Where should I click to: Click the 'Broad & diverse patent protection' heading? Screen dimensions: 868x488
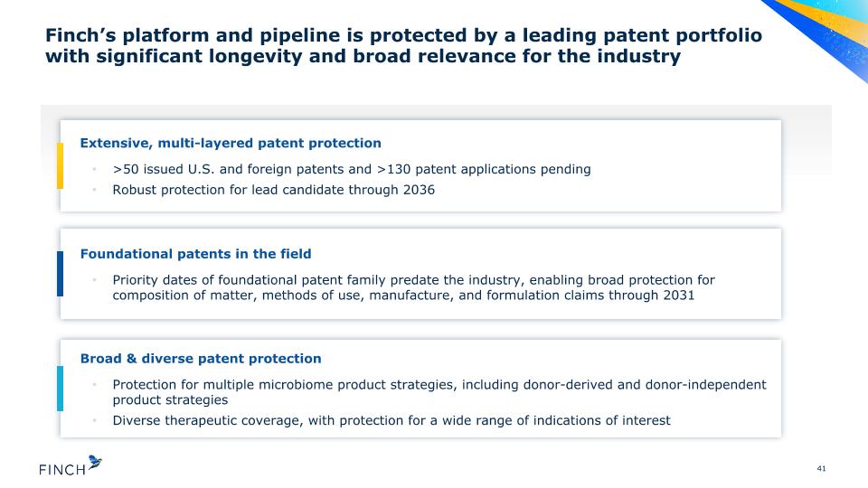(201, 359)
